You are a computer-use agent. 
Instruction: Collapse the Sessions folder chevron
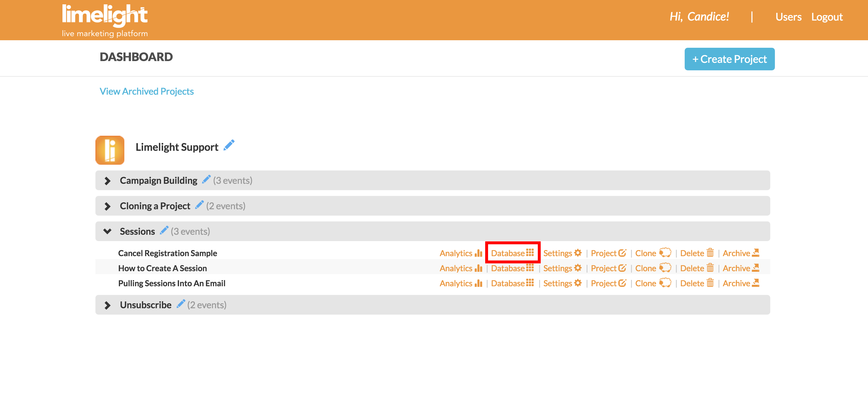click(108, 231)
